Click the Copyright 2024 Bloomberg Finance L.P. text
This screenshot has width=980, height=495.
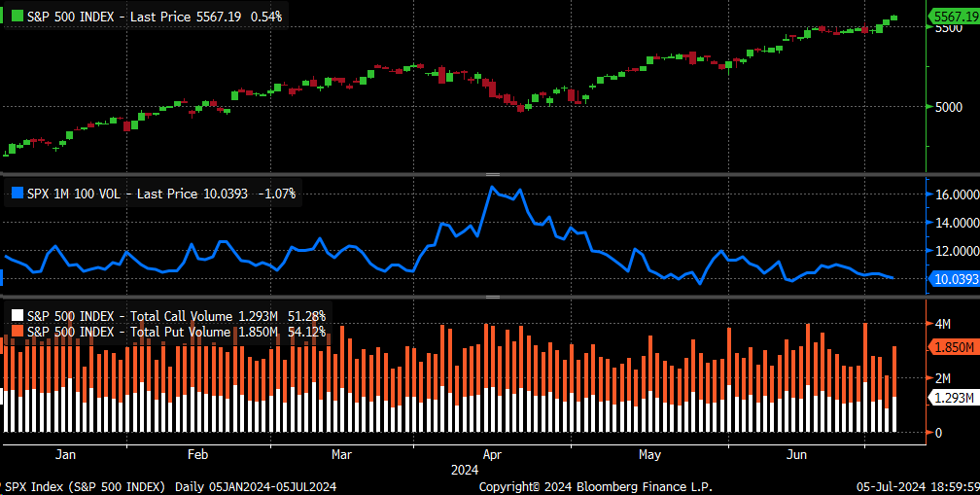tap(596, 487)
